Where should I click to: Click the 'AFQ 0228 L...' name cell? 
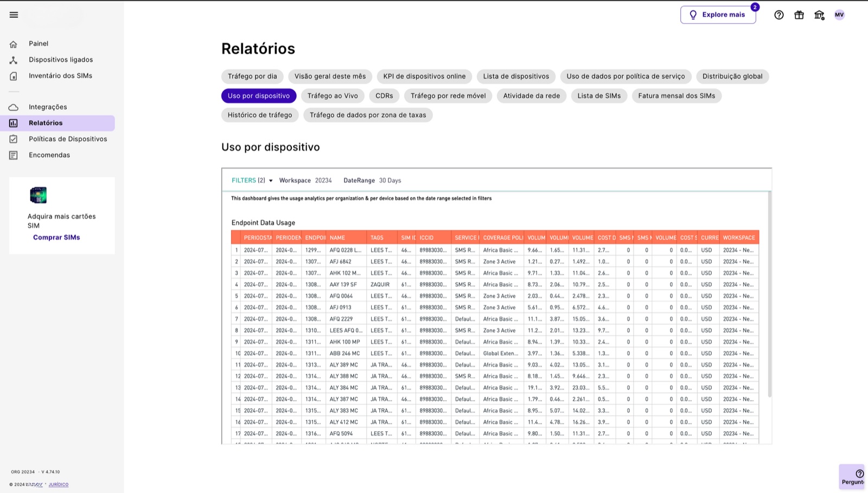(x=346, y=251)
